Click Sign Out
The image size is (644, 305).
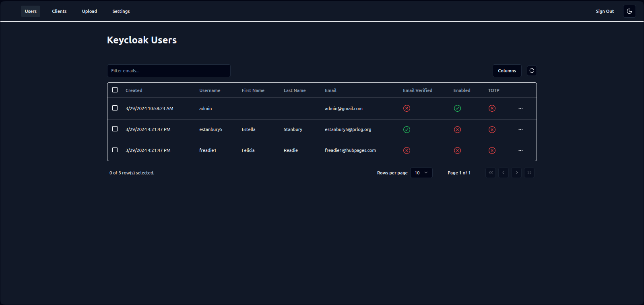[605, 11]
